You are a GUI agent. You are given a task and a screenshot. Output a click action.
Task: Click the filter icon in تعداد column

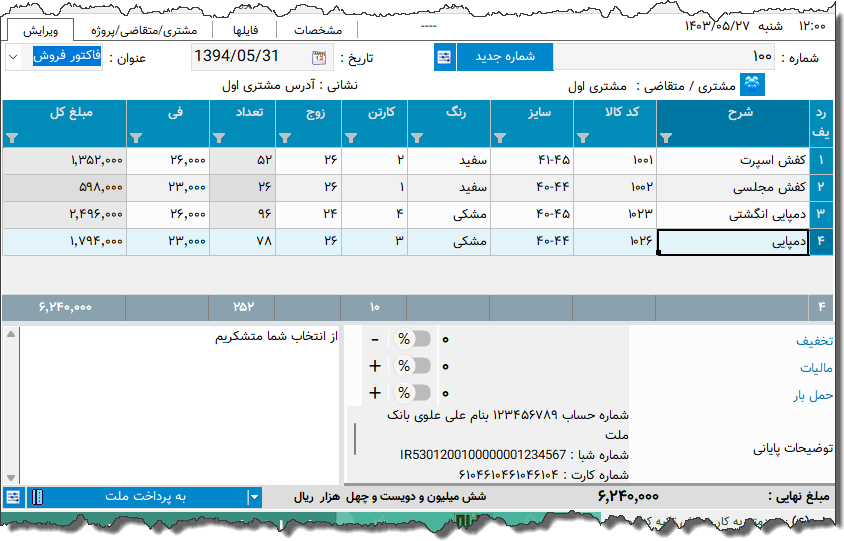[219, 138]
